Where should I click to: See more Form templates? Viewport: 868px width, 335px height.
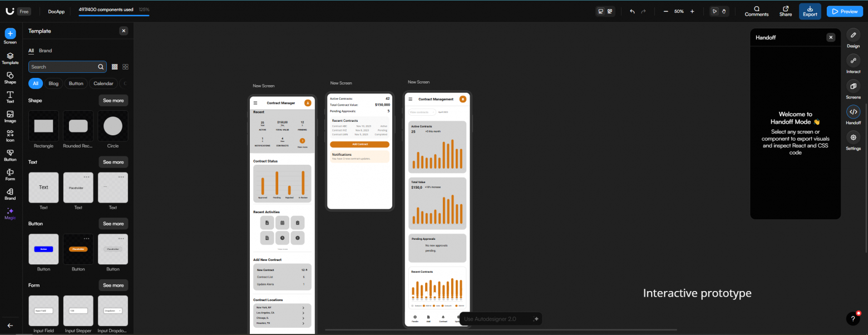[113, 285]
